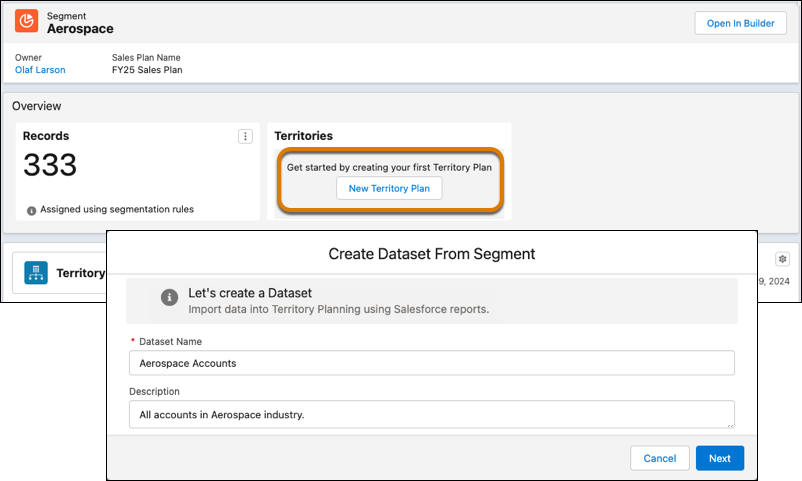Click the info icon beside segmentation rules
The image size is (802, 481).
[32, 210]
